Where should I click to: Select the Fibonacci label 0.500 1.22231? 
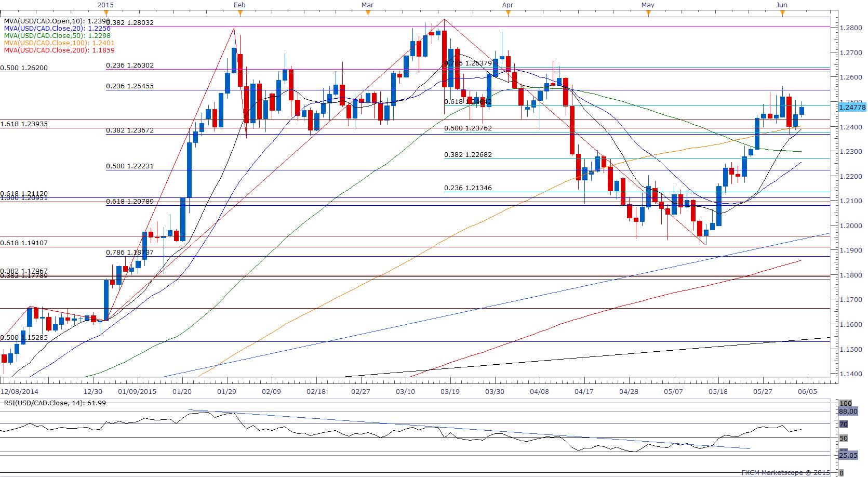point(130,166)
